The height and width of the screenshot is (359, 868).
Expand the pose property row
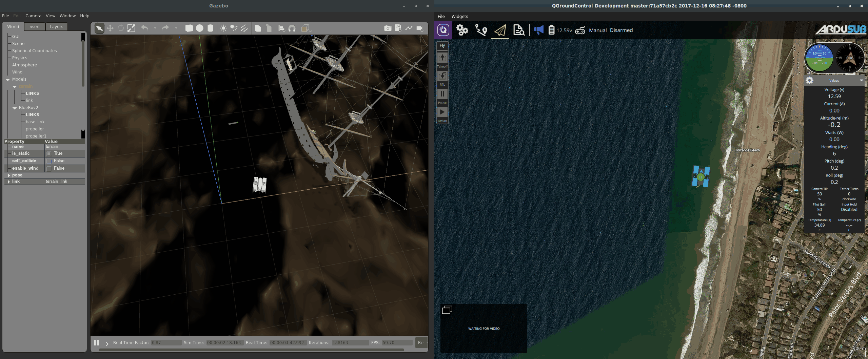point(9,175)
